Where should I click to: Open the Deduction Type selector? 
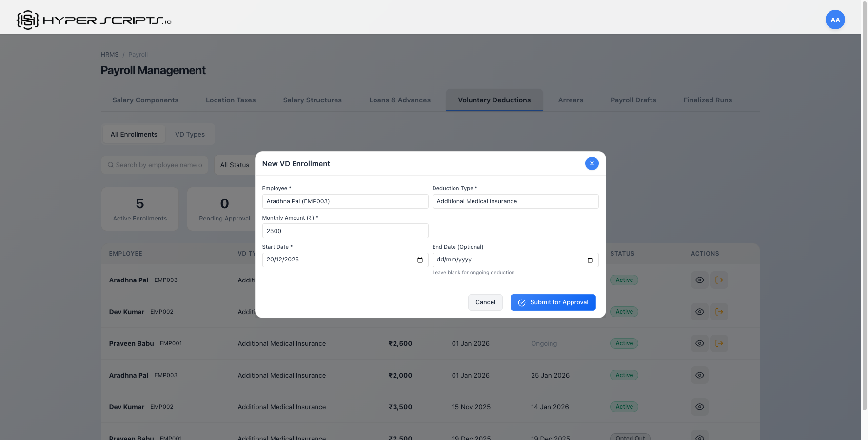[515, 201]
